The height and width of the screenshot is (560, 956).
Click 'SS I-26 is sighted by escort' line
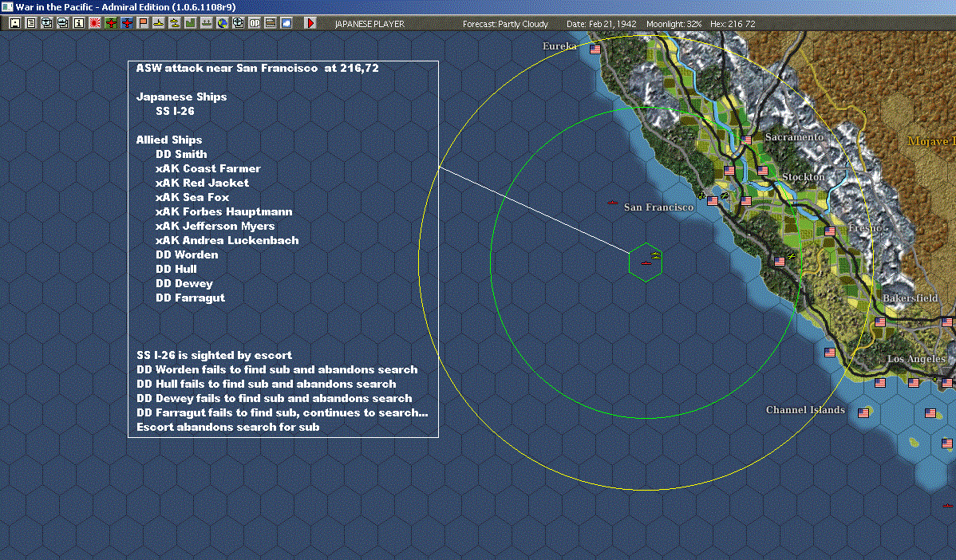pyautogui.click(x=214, y=355)
